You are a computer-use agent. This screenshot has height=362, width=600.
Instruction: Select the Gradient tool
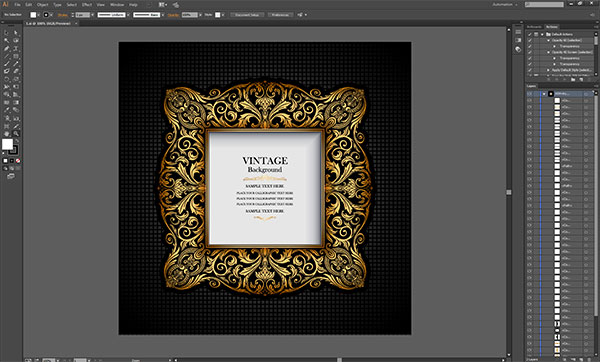16,103
